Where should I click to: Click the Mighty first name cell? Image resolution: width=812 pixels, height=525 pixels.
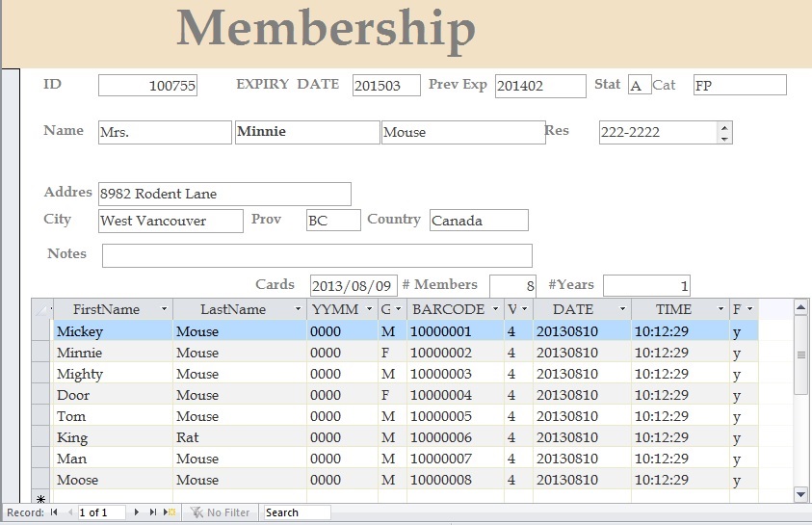click(x=113, y=374)
